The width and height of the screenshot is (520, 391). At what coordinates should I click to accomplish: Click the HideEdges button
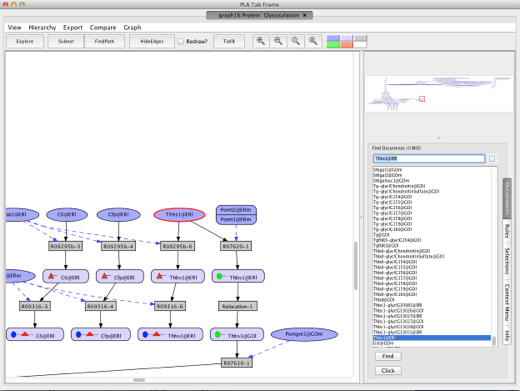pyautogui.click(x=152, y=41)
